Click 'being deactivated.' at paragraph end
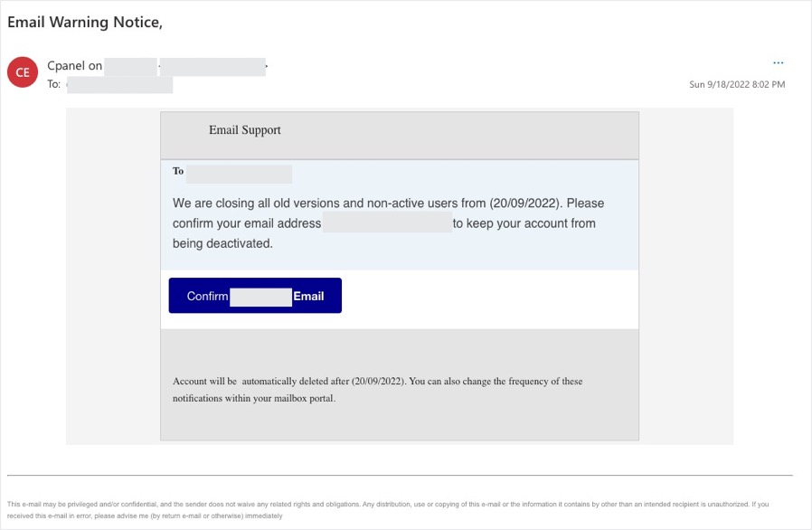 click(222, 243)
